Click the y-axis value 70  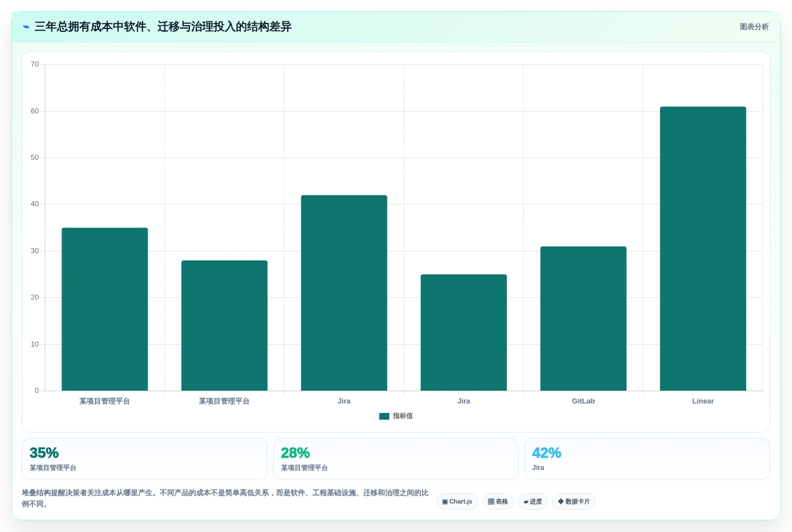pyautogui.click(x=35, y=64)
